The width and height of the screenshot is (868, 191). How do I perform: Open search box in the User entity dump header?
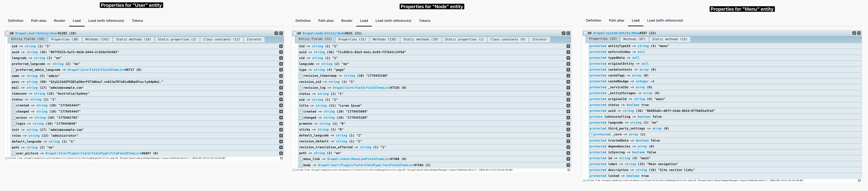pos(276,33)
